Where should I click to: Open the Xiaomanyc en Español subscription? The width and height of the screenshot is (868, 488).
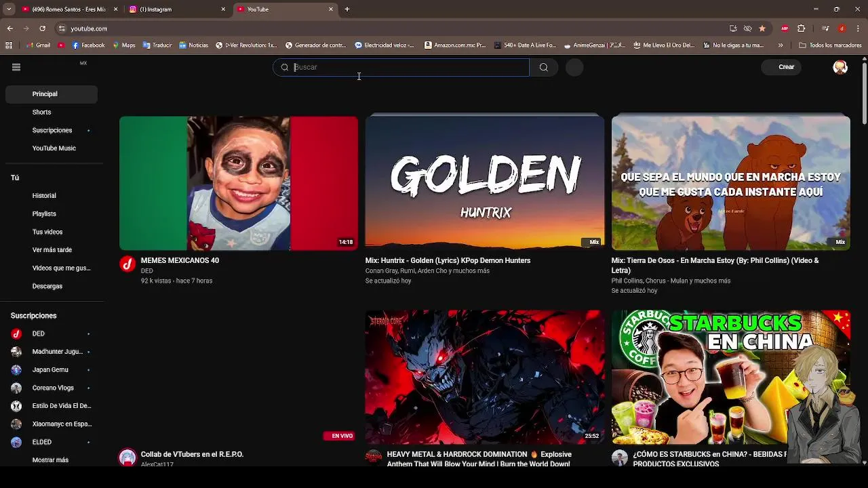(52, 424)
